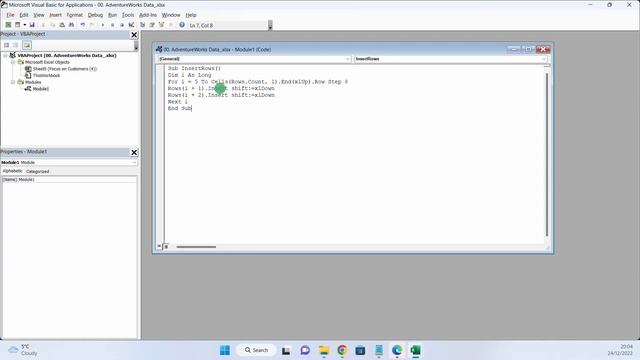Click the toolbar options arrow after Ln 7, Col 8
The height and width of the screenshot is (360, 640).
pos(270,25)
